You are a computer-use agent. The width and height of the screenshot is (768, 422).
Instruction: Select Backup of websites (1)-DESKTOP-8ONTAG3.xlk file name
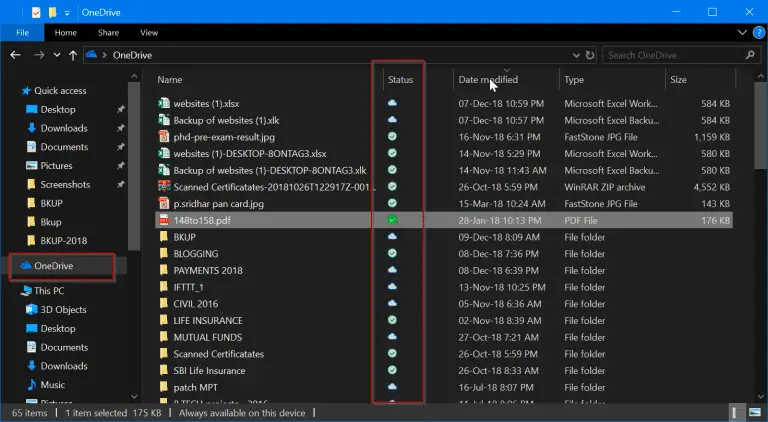tap(270, 170)
